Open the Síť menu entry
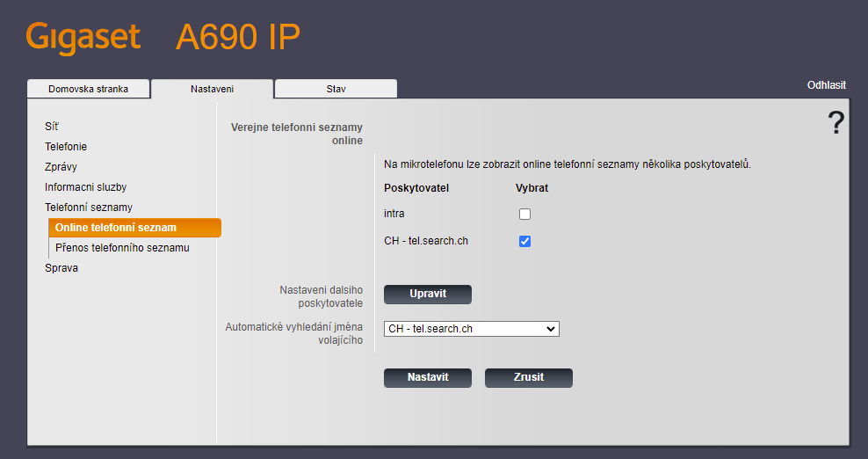Screen dimensions: 868x459 coord(52,127)
